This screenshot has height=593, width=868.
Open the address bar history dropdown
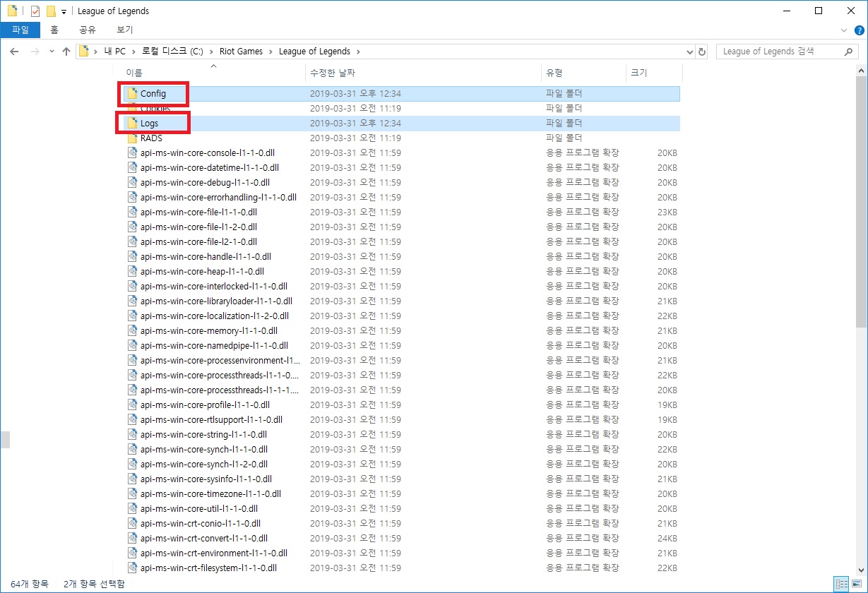[690, 52]
